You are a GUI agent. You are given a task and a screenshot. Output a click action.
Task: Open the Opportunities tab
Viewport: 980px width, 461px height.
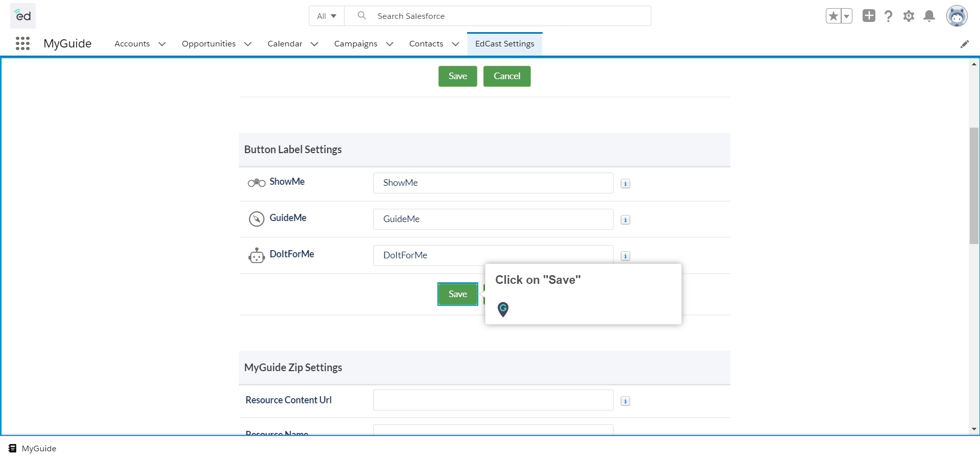coord(209,44)
